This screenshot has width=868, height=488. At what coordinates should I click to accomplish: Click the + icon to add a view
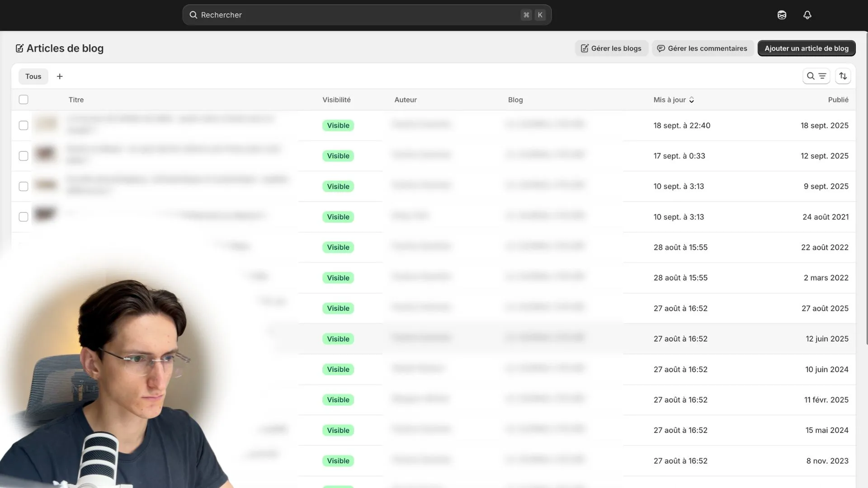pos(59,76)
